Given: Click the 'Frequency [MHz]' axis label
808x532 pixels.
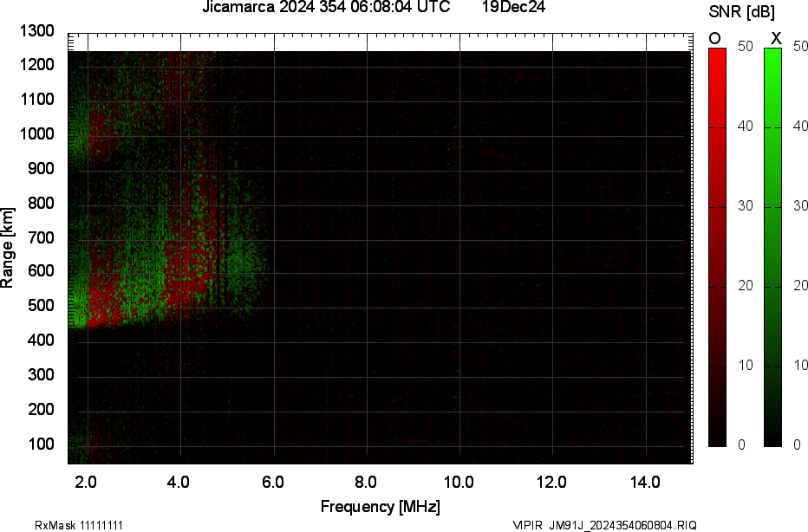Looking at the screenshot, I should point(381,506).
